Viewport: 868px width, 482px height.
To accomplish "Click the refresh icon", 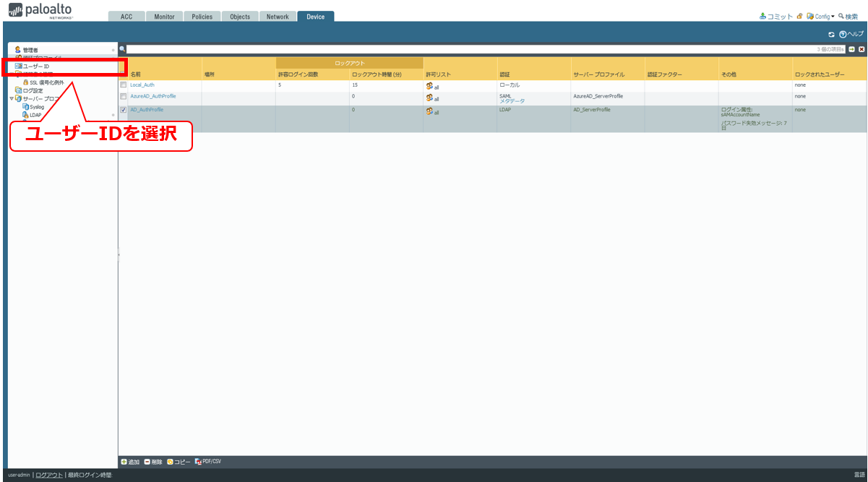I will click(x=831, y=34).
